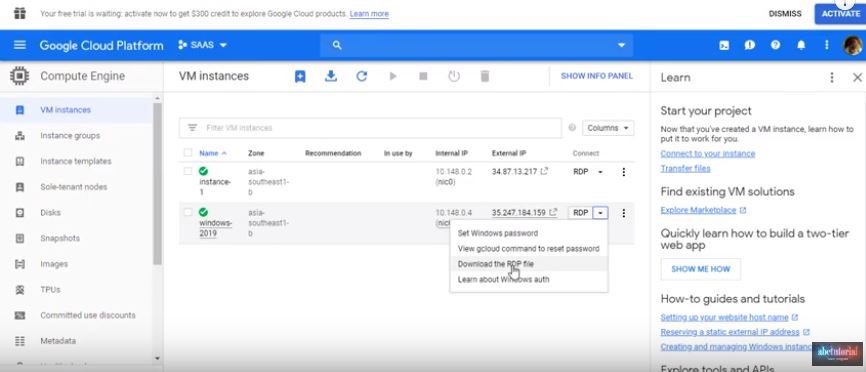
Task: Click the Delete trash icon
Action: coord(485,76)
